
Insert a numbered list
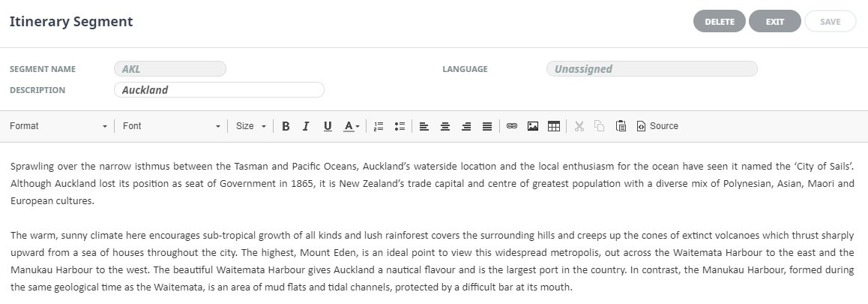click(379, 127)
